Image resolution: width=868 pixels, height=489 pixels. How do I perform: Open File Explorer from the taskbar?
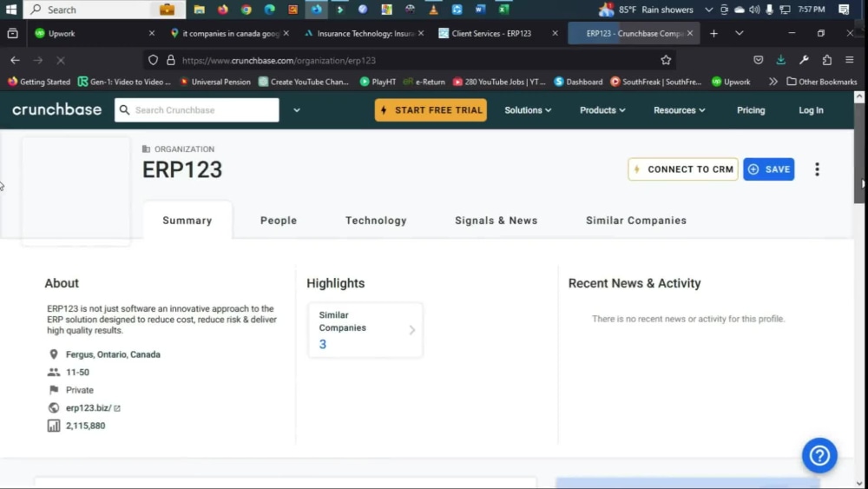pos(200,10)
